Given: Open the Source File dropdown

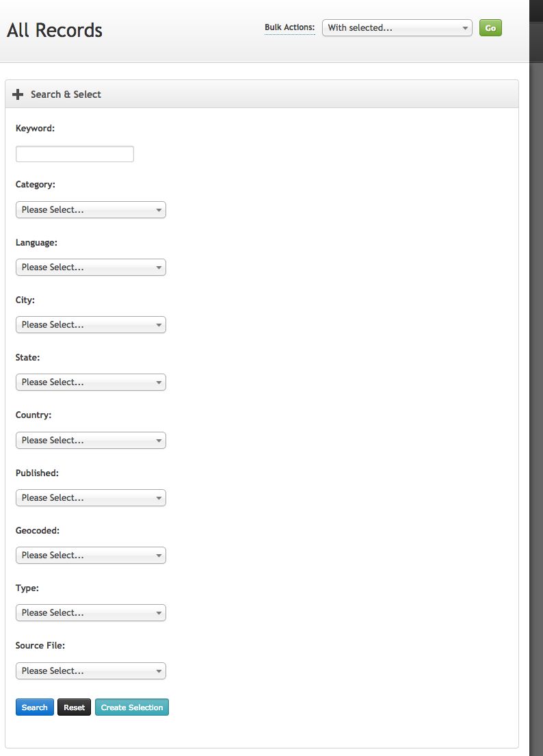Looking at the screenshot, I should click(x=90, y=670).
